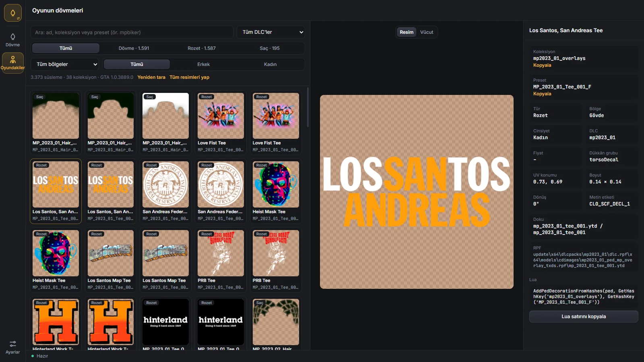This screenshot has width=644, height=362.
Task: Filter by Dövme · 1.591
Action: (134, 48)
